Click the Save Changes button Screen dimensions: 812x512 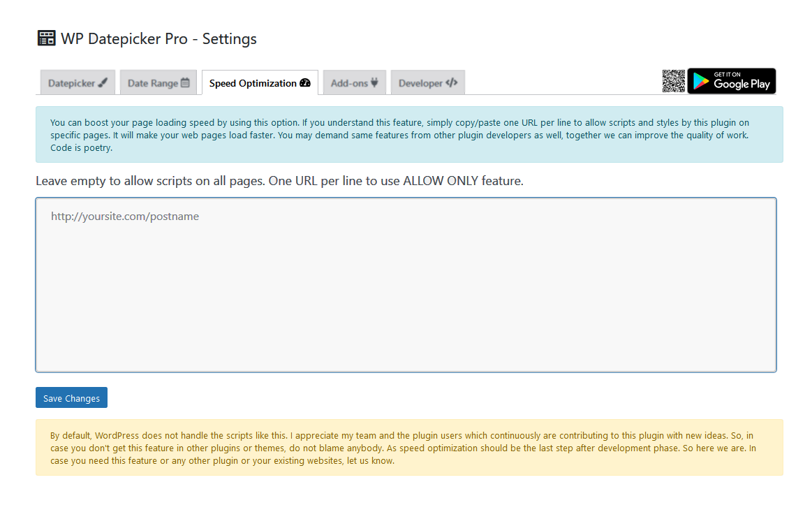71,397
